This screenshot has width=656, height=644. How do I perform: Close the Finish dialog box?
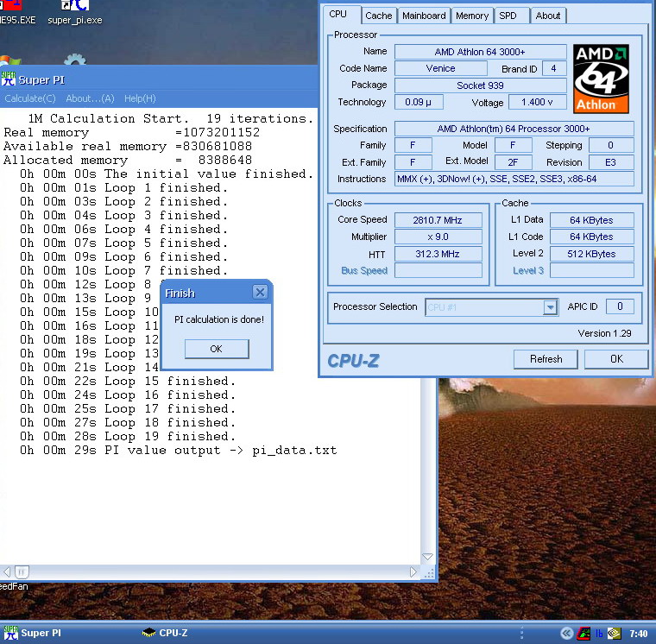pos(259,293)
